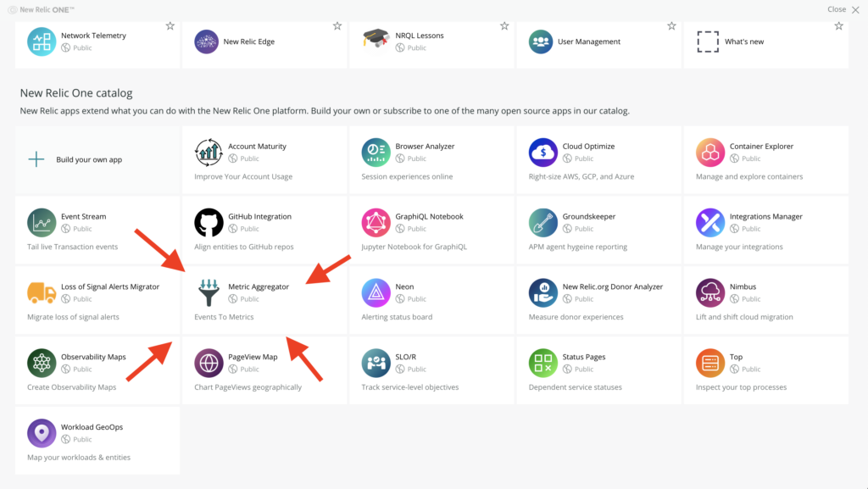Click the GitHub Integration octocat icon
Viewport: 868px width, 489px height.
pos(209,222)
